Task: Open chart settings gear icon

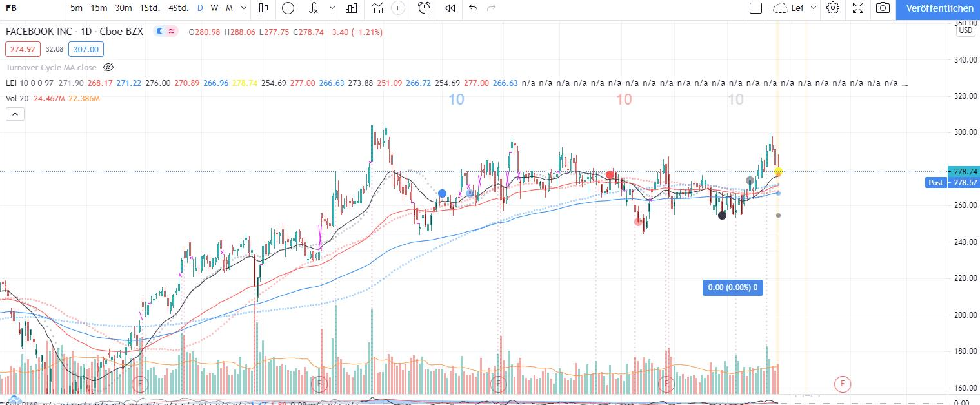Action: point(833,8)
